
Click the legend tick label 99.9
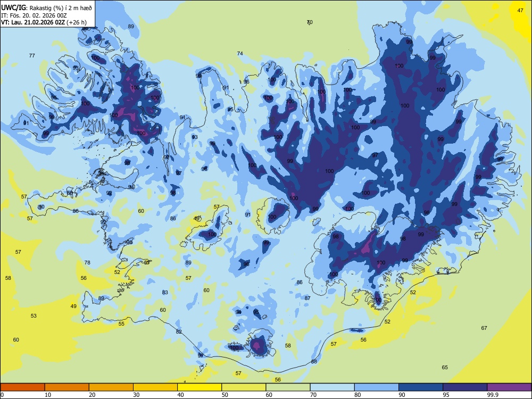click(493, 395)
